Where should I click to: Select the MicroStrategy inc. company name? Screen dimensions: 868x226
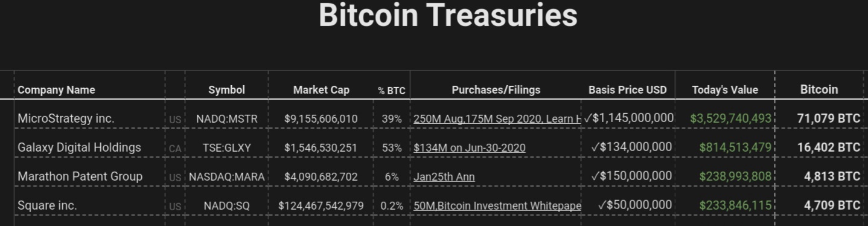66,118
